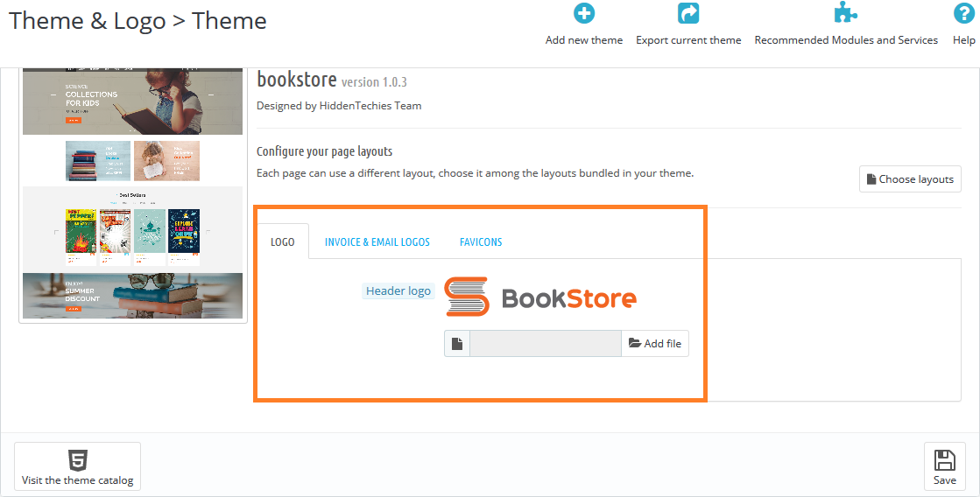The width and height of the screenshot is (980, 497).
Task: Switch to the LOGO tab
Action: point(283,241)
